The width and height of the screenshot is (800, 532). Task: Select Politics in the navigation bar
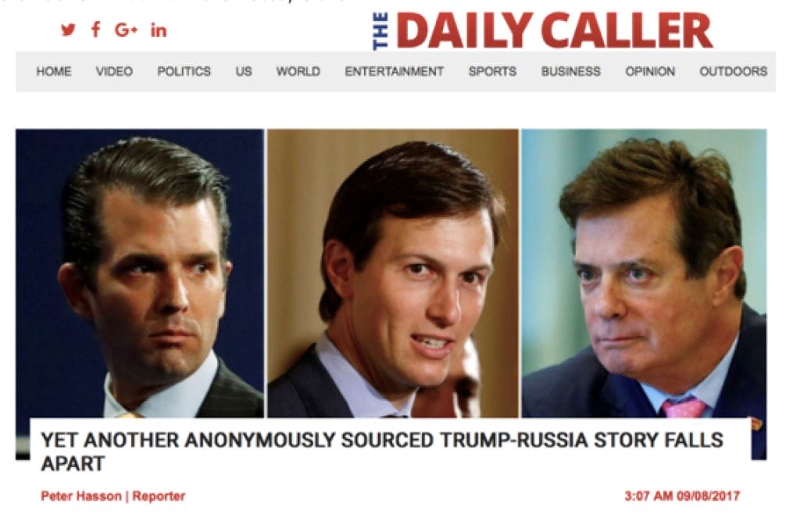point(184,71)
